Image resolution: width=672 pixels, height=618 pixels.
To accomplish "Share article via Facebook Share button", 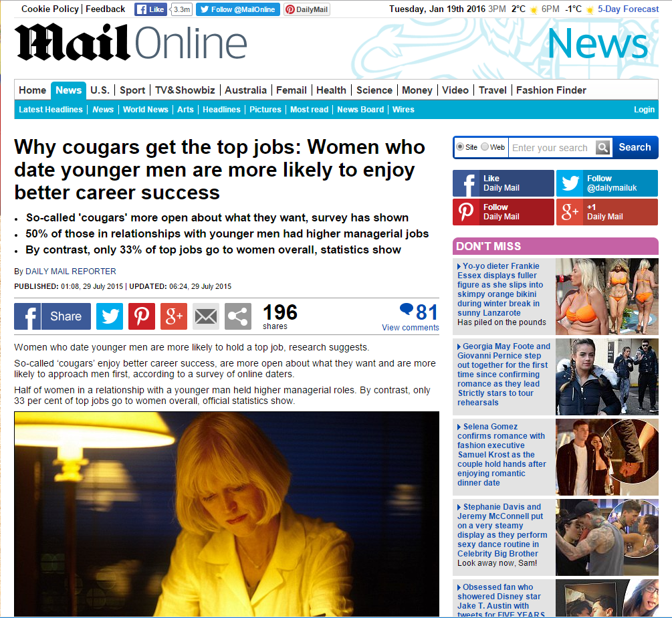I will tap(52, 316).
